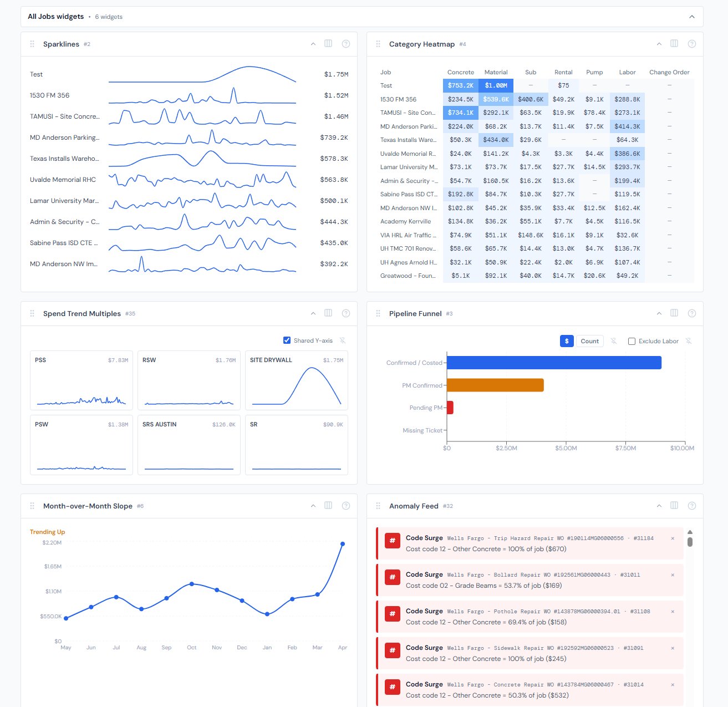Click the column layout icon on Category Heatmap
This screenshot has width=728, height=707.
[x=674, y=44]
